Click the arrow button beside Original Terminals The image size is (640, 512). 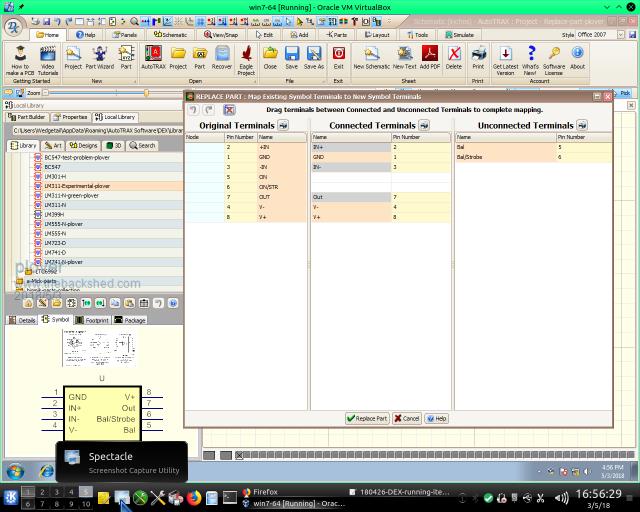point(283,125)
